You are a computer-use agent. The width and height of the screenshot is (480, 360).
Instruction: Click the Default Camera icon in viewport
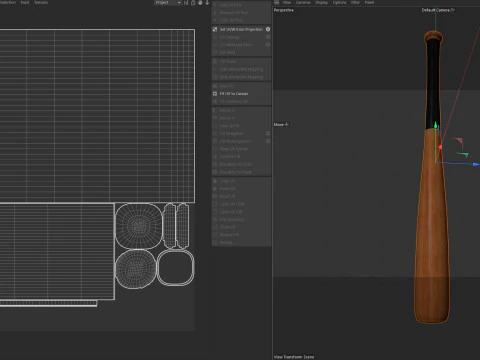pyautogui.click(x=452, y=10)
